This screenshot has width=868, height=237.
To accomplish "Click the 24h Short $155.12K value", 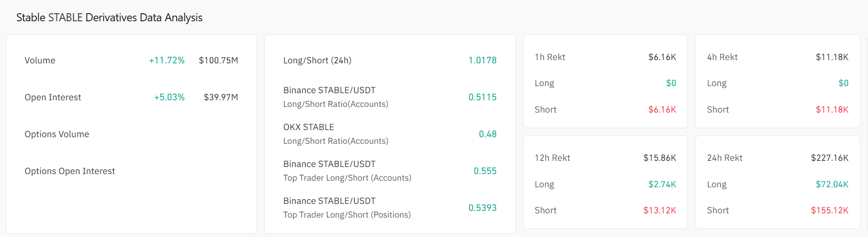I will tap(830, 211).
